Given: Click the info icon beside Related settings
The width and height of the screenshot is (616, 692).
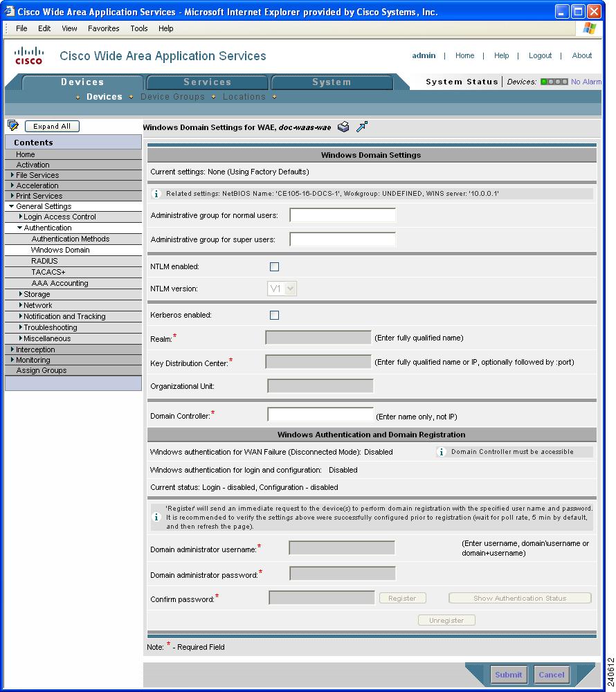Looking at the screenshot, I should point(156,194).
